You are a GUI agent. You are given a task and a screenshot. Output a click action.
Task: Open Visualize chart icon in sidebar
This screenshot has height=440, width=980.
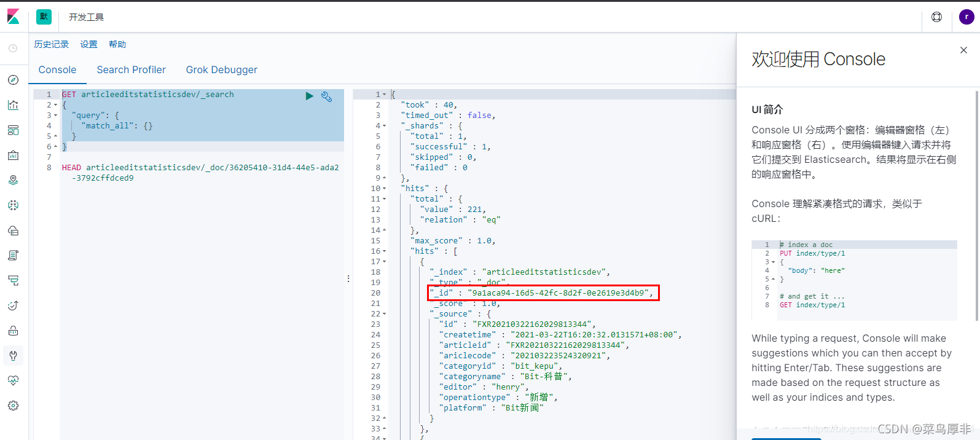coord(13,105)
